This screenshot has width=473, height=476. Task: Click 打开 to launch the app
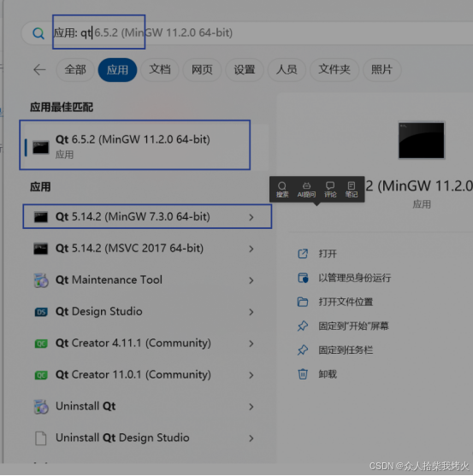tap(328, 254)
